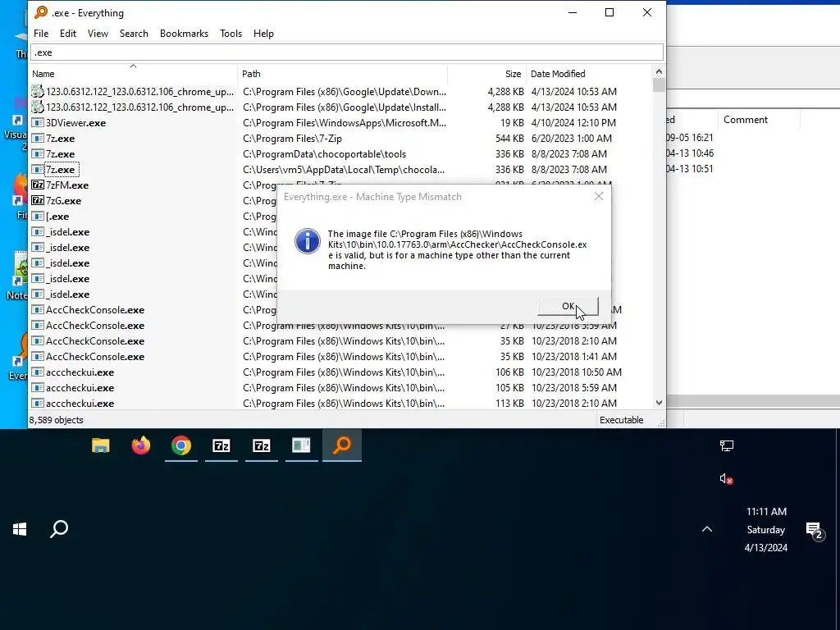Click the 3DViewer.exe file icon
Image resolution: width=840 pixels, height=630 pixels.
click(x=38, y=123)
